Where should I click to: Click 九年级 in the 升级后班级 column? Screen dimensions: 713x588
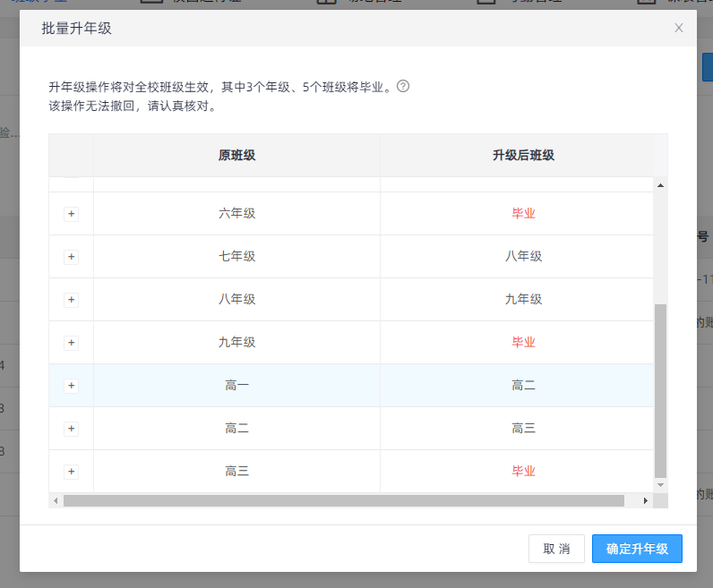point(523,300)
